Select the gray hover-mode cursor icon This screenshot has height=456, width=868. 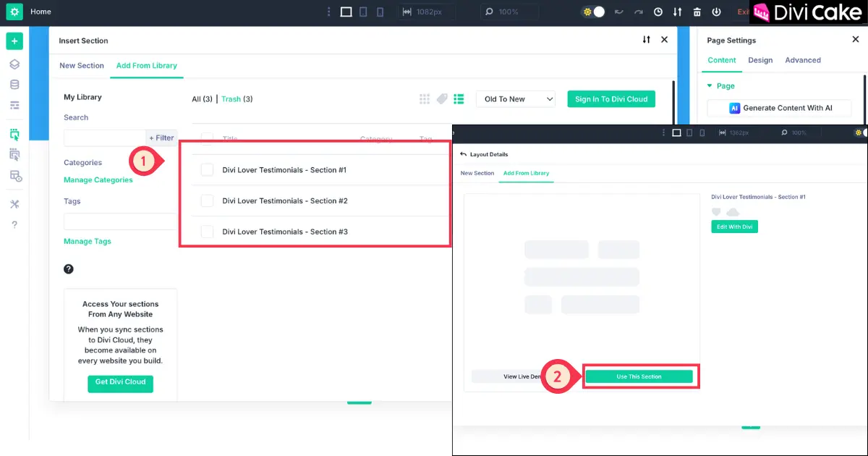[x=14, y=154]
